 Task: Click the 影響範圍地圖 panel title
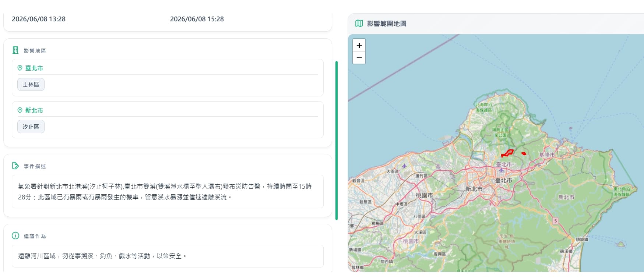pyautogui.click(x=387, y=24)
